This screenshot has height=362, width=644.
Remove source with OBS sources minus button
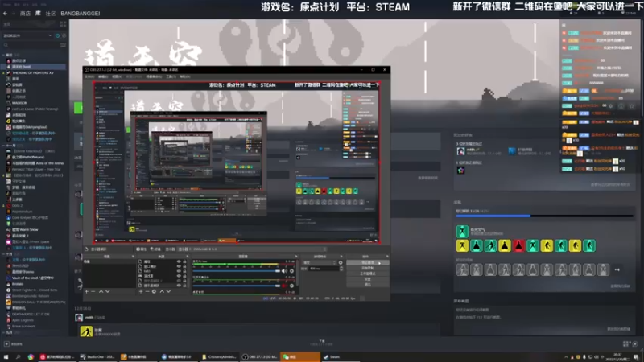tap(147, 291)
